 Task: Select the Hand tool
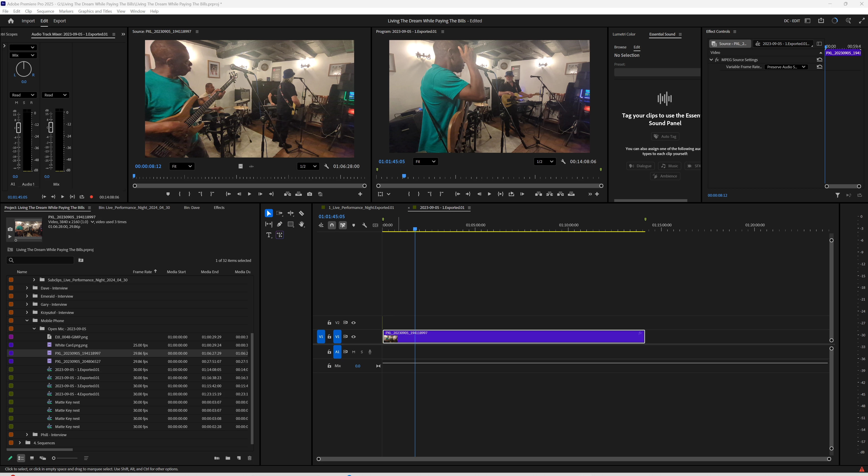click(x=302, y=224)
